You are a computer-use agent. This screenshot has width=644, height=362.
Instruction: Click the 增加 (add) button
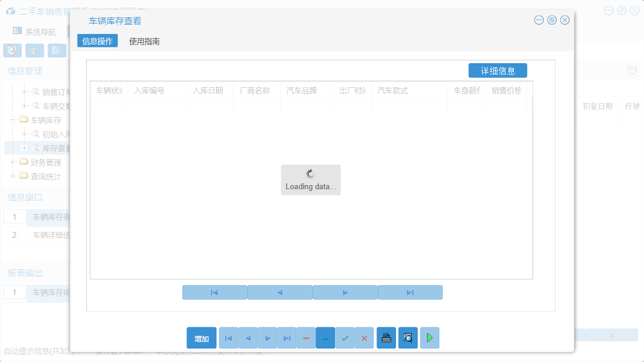click(x=201, y=338)
